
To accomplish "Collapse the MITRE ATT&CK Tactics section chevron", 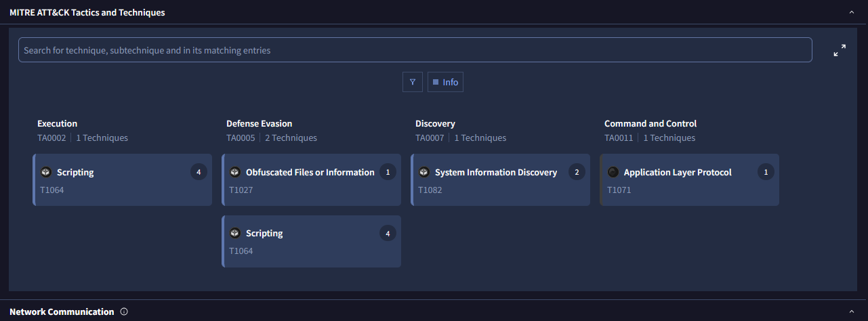I will tap(852, 12).
